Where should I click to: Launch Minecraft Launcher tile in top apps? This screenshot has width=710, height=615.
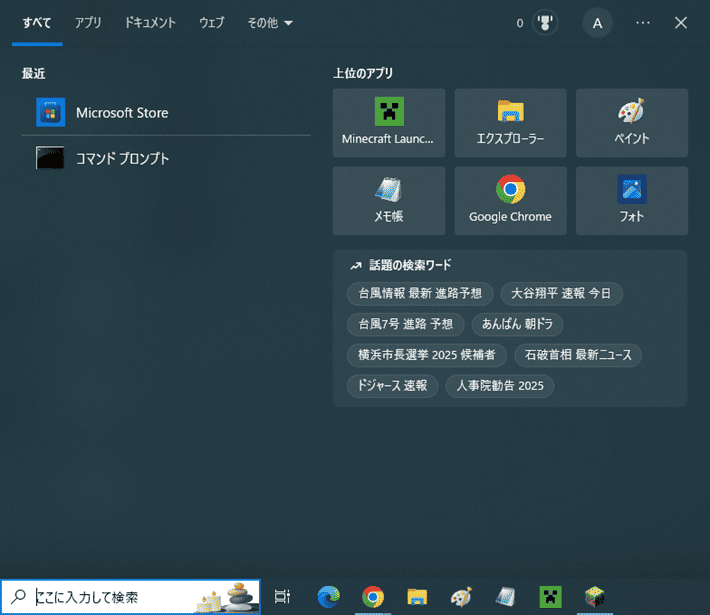coord(389,123)
